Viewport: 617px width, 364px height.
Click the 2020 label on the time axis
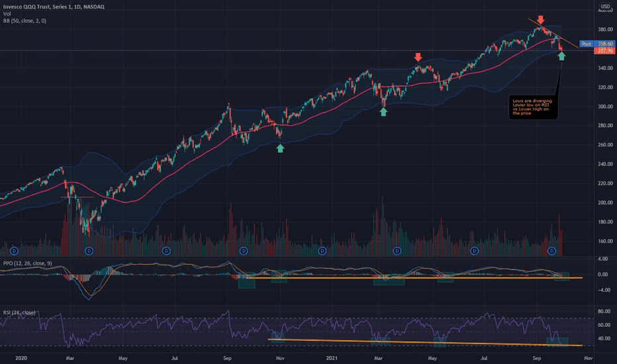[21, 358]
